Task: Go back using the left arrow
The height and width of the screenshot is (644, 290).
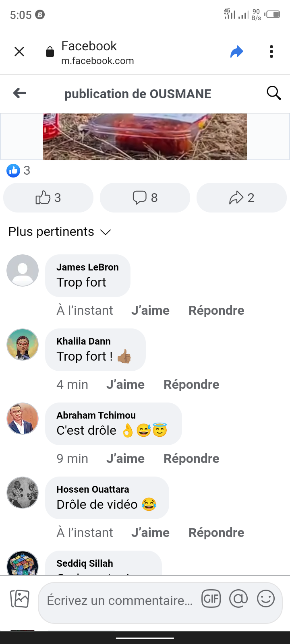Action: (x=19, y=93)
